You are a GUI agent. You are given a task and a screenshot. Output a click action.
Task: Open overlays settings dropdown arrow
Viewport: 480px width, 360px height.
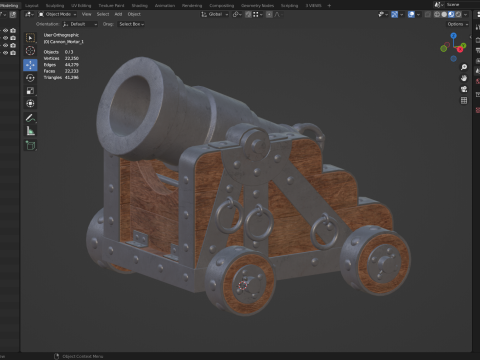[418, 14]
